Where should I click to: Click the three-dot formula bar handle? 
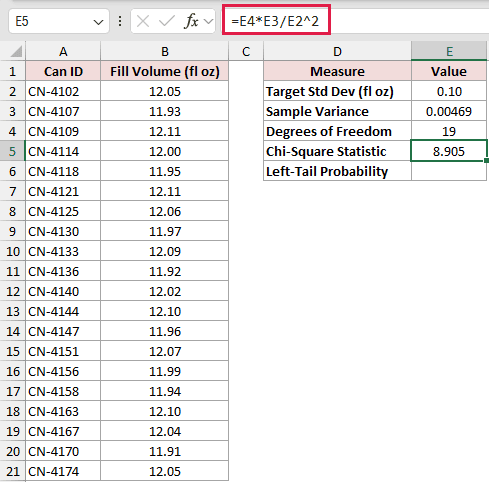coord(120,22)
